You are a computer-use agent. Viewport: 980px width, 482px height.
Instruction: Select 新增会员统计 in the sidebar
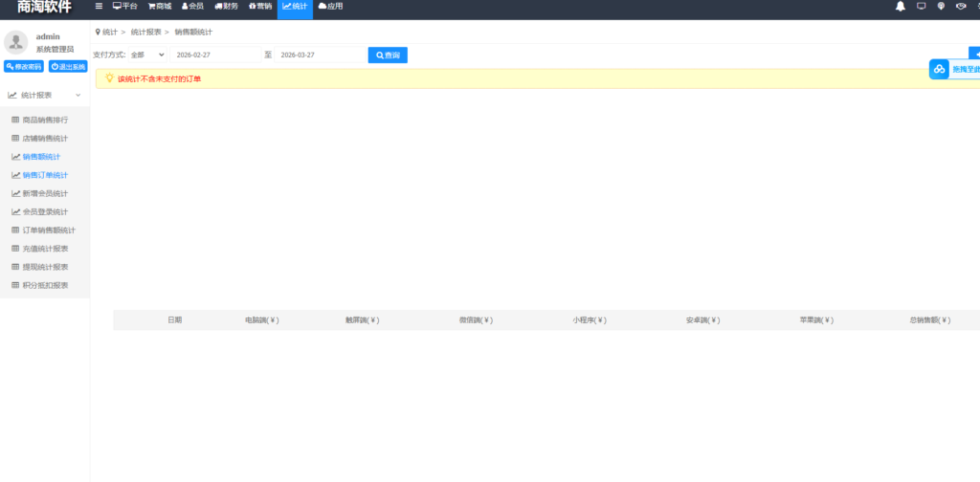pos(45,194)
